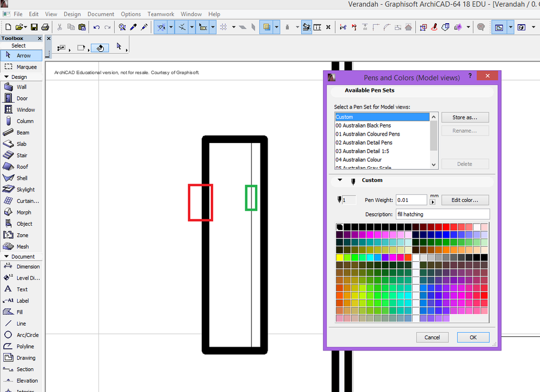The height and width of the screenshot is (392, 540).
Task: Select the Dimension tool in Toolbox
Action: click(22, 267)
